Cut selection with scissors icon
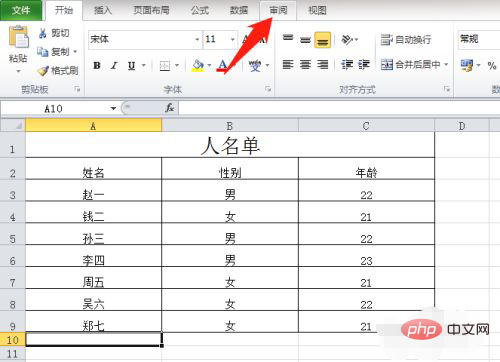The image size is (500, 362). click(43, 33)
